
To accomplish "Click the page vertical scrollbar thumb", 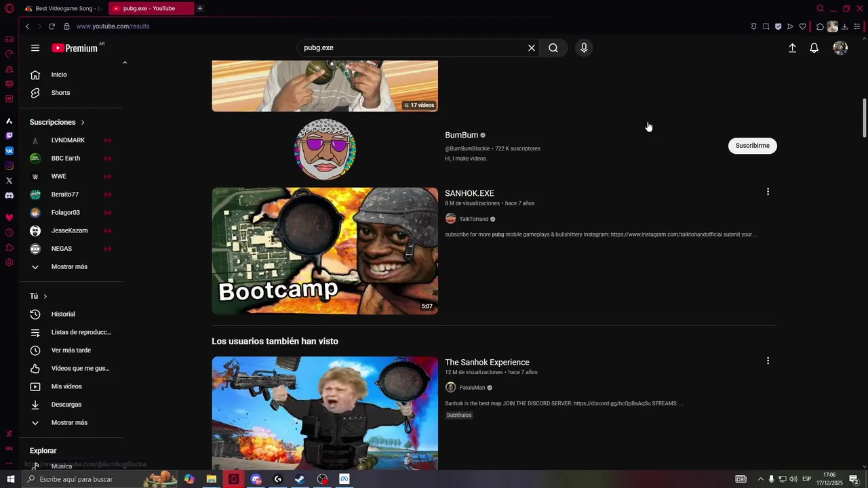I will point(864,117).
